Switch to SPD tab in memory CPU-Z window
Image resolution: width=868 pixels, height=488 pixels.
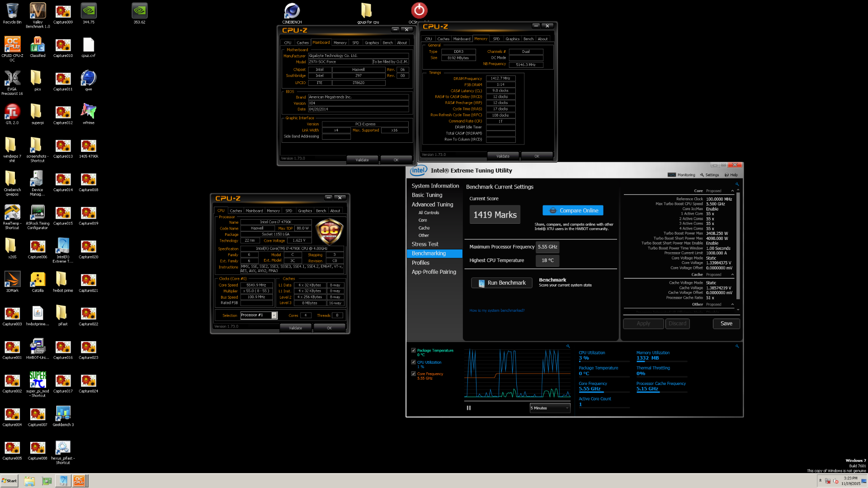(496, 39)
